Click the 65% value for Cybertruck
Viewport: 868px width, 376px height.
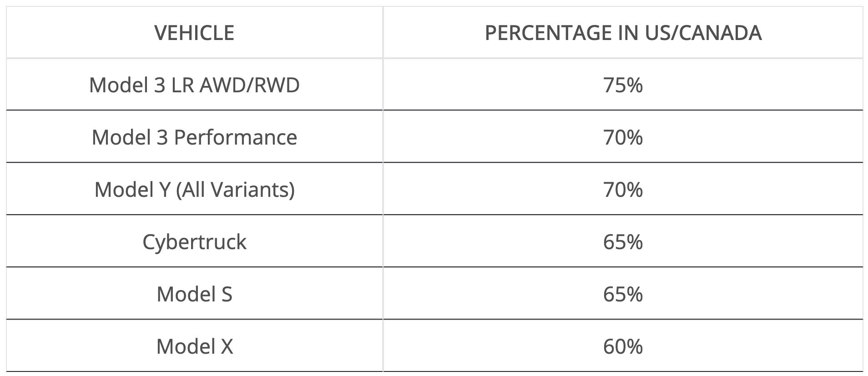[x=623, y=241]
